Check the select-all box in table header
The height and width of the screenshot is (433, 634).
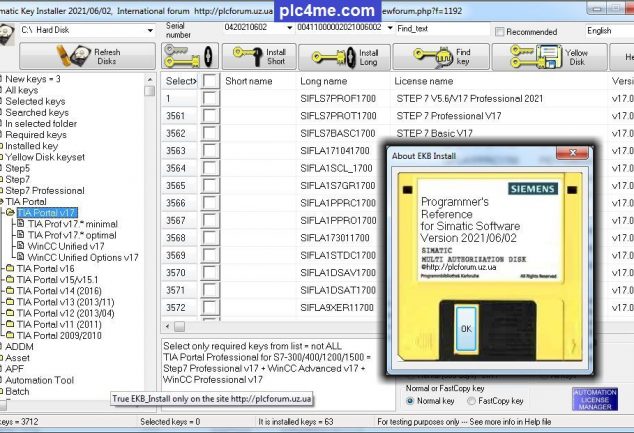pyautogui.click(x=210, y=81)
